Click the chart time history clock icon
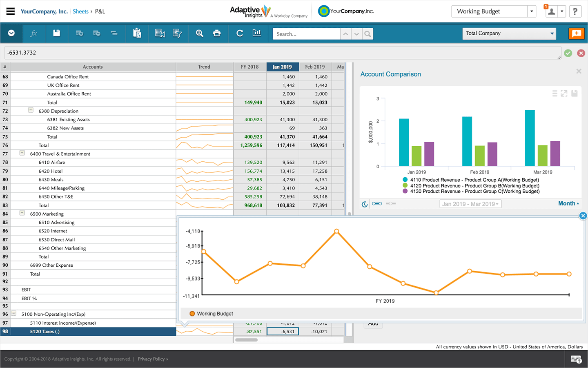This screenshot has height=368, width=588. point(365,204)
